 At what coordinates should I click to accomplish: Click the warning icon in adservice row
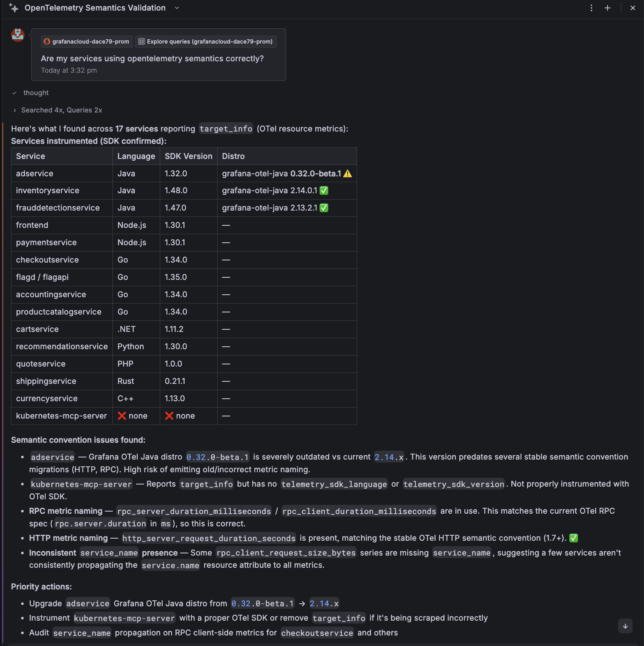348,173
